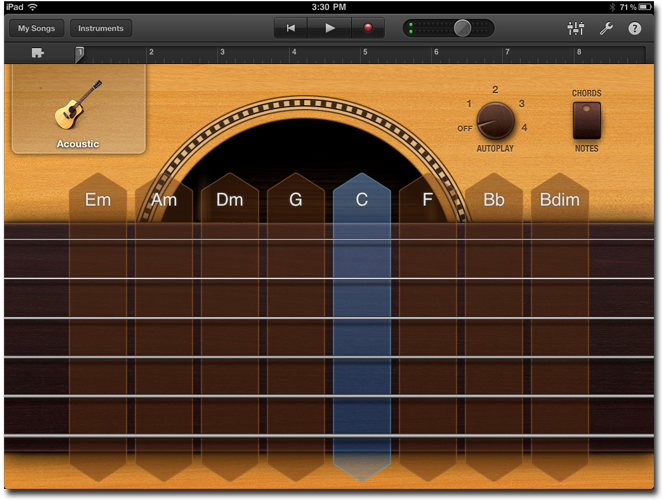Image resolution: width=663 pixels, height=500 pixels.
Task: Set Autoplay to pattern 4
Action: [524, 128]
